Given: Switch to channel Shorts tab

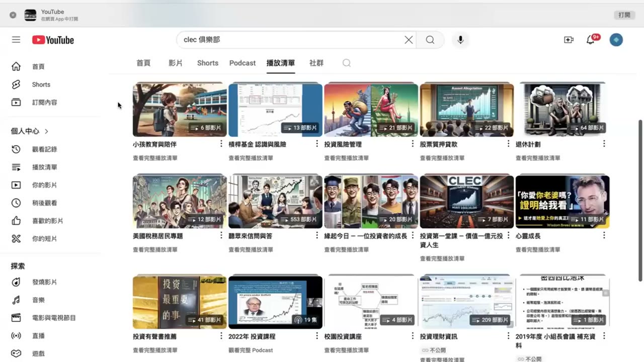Looking at the screenshot, I should click(208, 63).
